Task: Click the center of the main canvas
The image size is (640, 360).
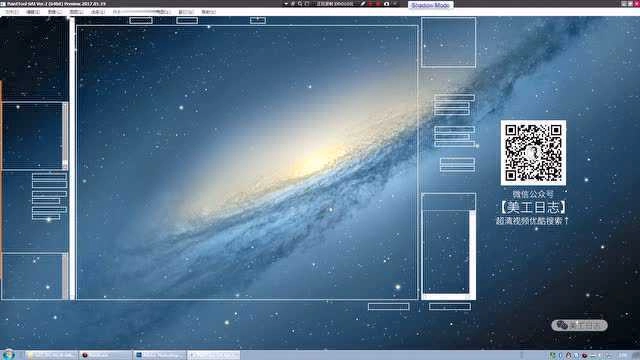Action: 247,162
